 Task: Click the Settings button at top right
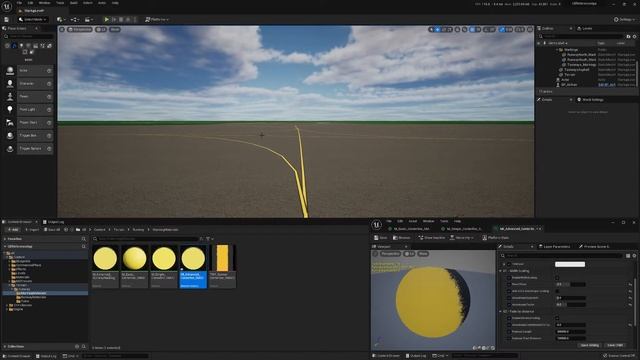(625, 20)
